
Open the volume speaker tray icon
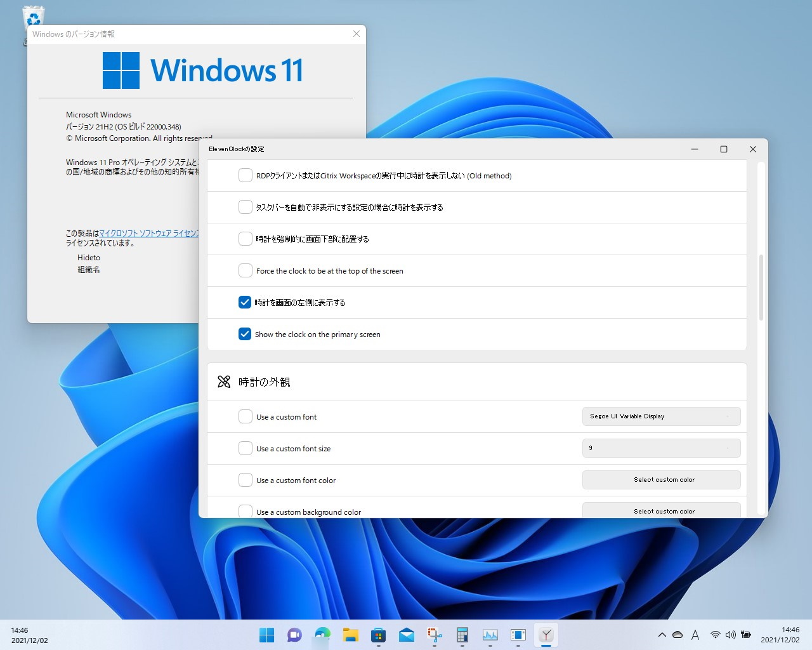(x=731, y=635)
